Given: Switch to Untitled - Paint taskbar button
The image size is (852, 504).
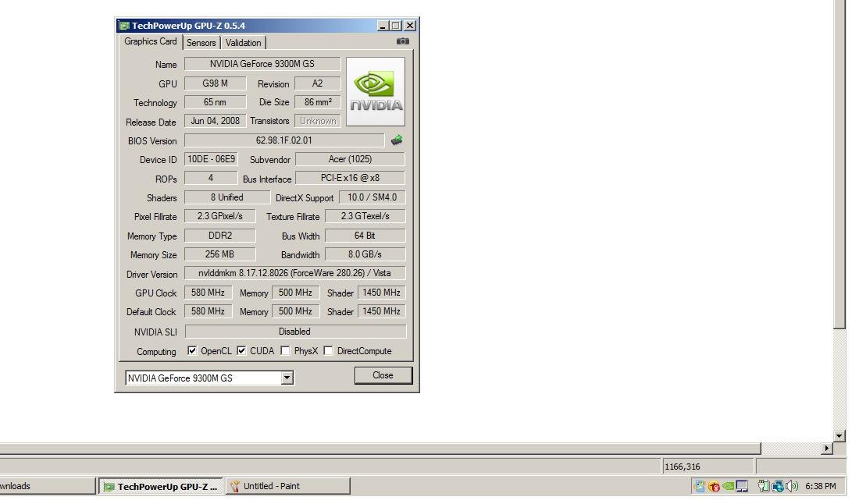Looking at the screenshot, I should click(x=288, y=486).
